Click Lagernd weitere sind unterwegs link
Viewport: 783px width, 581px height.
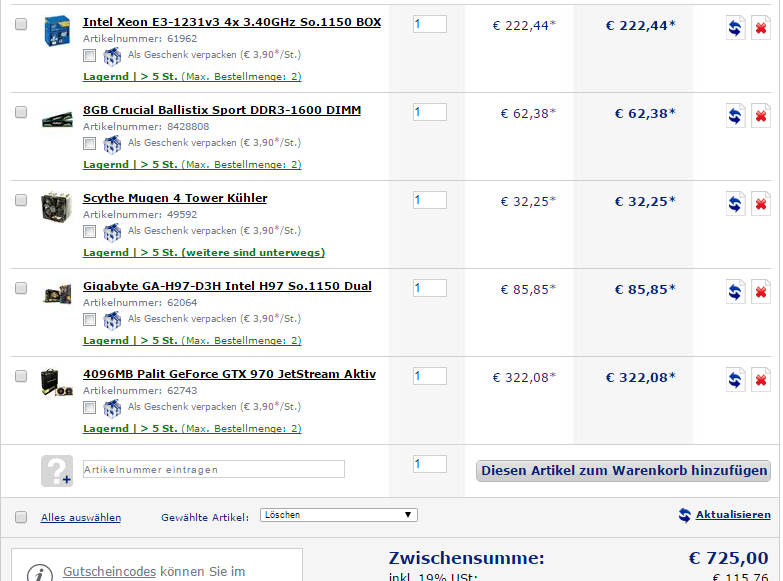pyautogui.click(x=204, y=252)
